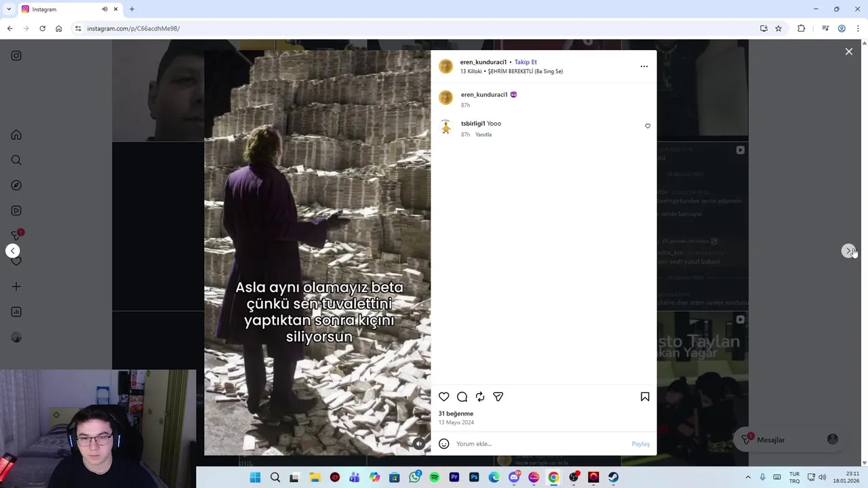The width and height of the screenshot is (868, 488).
Task: Go to next post arrow
Action: (848, 251)
